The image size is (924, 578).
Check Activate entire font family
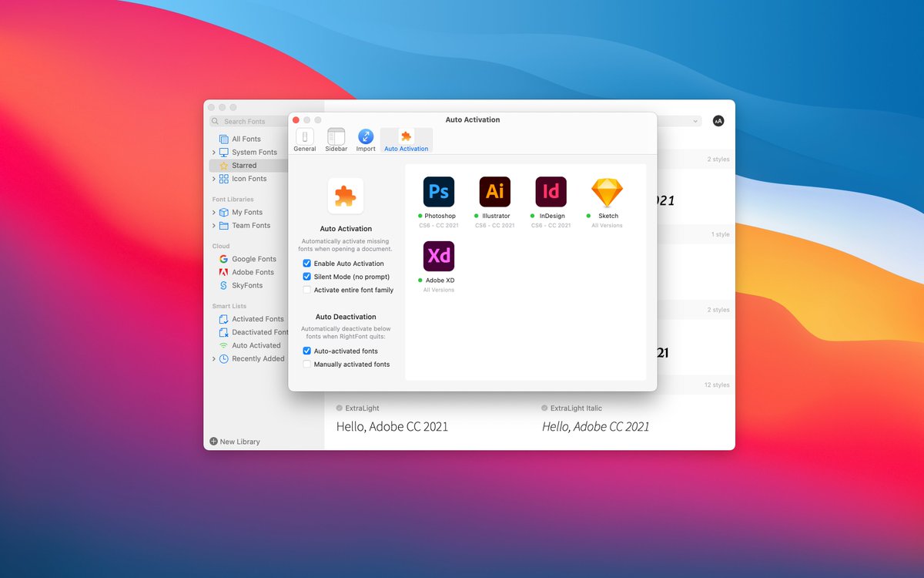point(307,290)
